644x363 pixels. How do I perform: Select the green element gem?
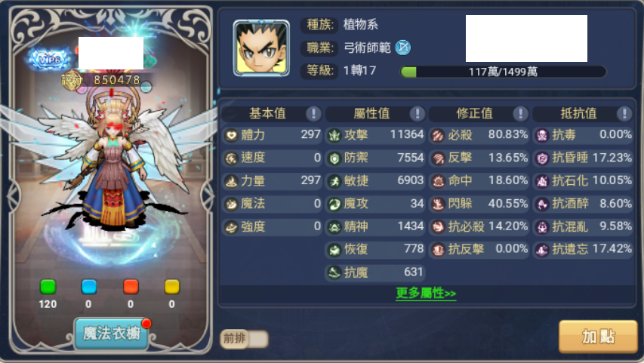click(x=48, y=287)
